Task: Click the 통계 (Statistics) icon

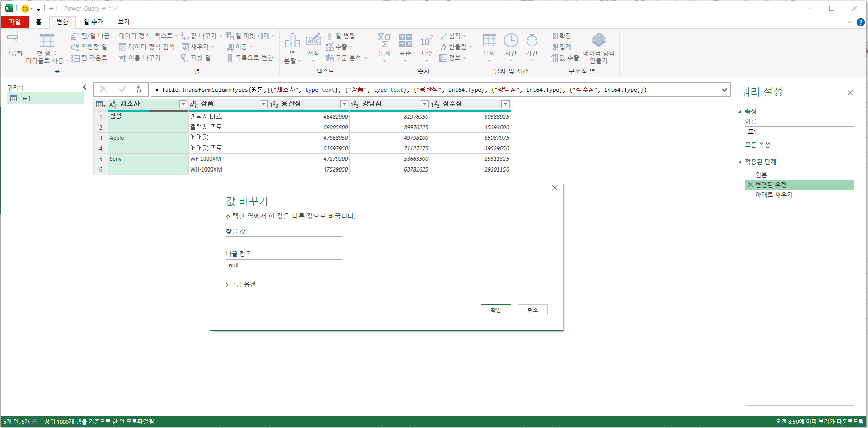Action: click(384, 40)
